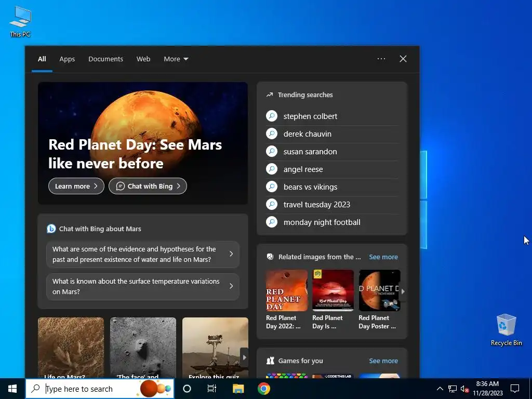The image size is (532, 399).
Task: Click the Learn more button
Action: pyautogui.click(x=76, y=186)
